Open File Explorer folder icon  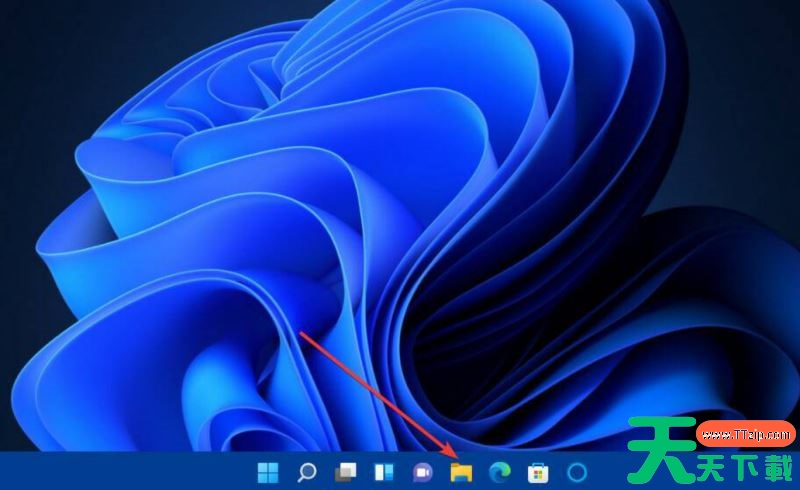(461, 473)
